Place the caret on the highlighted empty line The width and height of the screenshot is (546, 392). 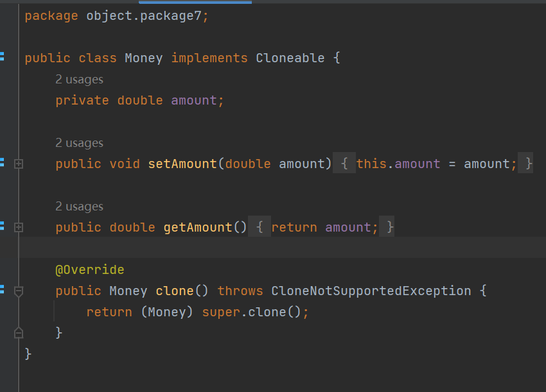point(282,248)
